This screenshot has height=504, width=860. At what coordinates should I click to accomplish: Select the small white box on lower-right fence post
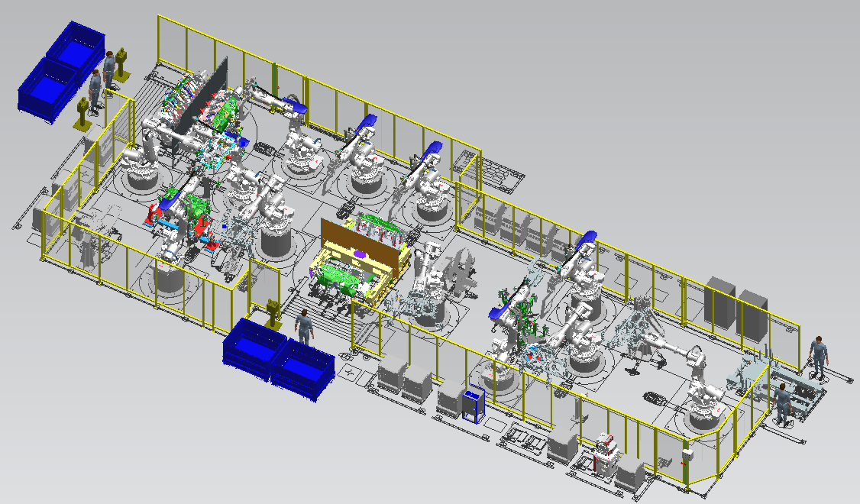coord(686,455)
